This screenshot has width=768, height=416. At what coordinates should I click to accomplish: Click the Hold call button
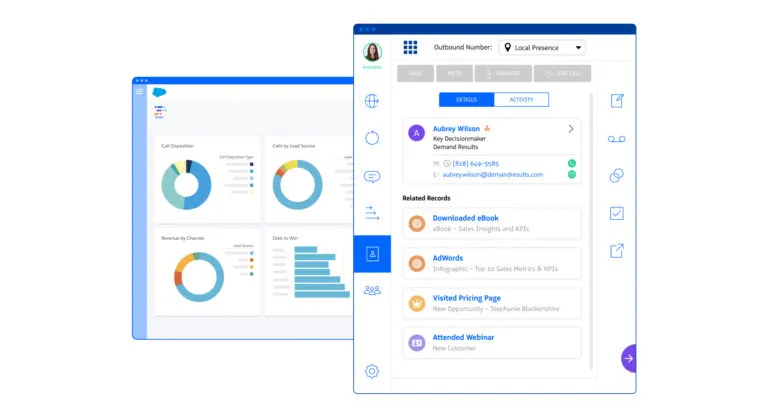click(x=415, y=73)
